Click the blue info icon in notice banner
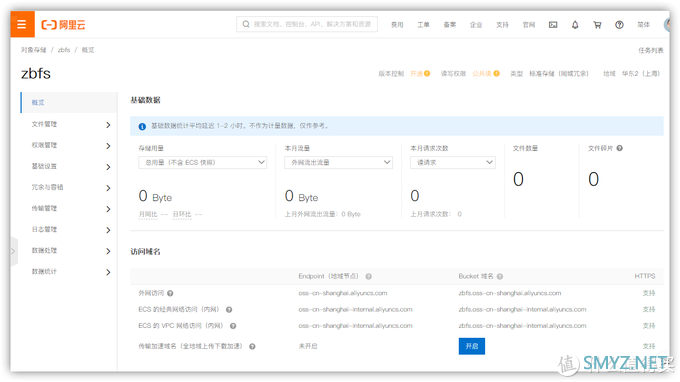The height and width of the screenshot is (382, 680). 142,127
